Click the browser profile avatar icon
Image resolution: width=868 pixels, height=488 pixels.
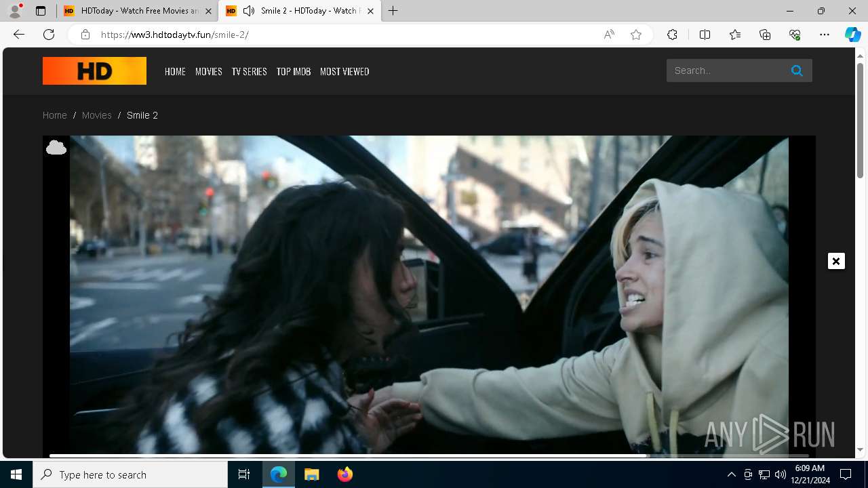coord(15,11)
